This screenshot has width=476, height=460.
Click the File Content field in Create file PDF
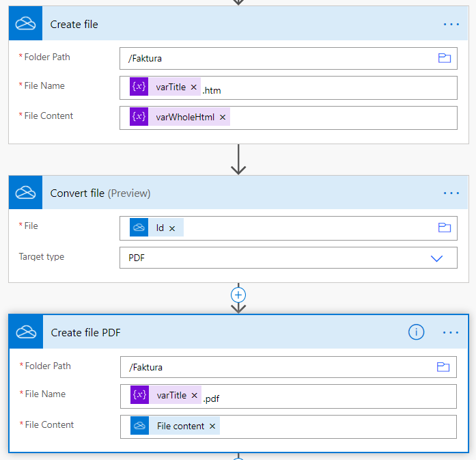288,427
